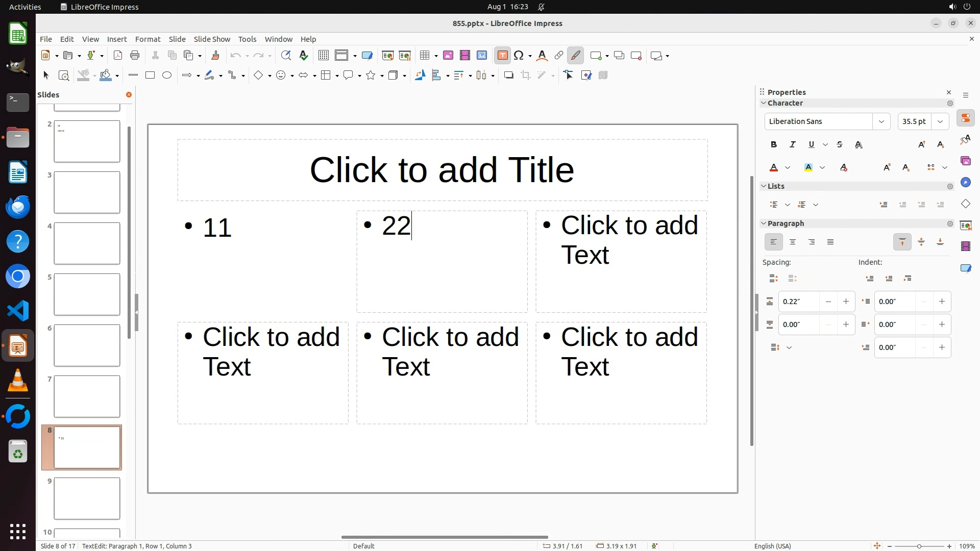Click the Display Grid icon

coord(323,56)
